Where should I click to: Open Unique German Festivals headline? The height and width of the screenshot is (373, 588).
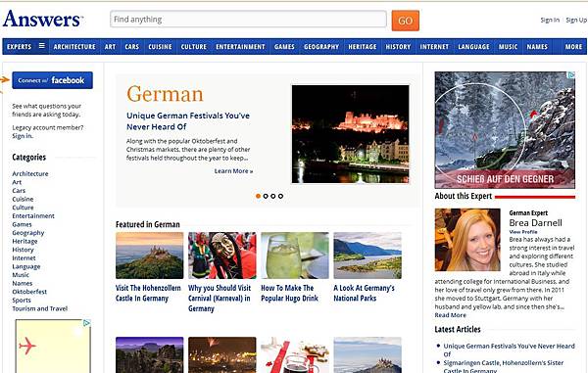(188, 121)
